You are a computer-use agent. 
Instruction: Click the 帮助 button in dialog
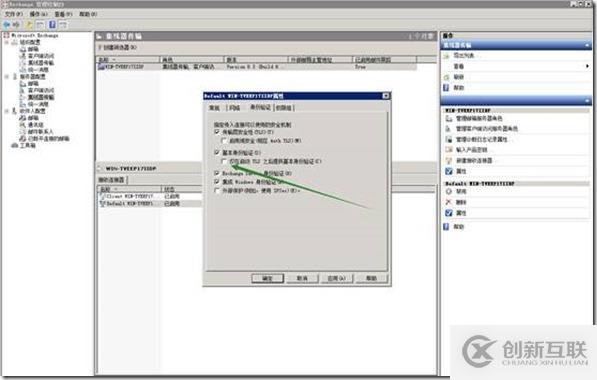(372, 278)
